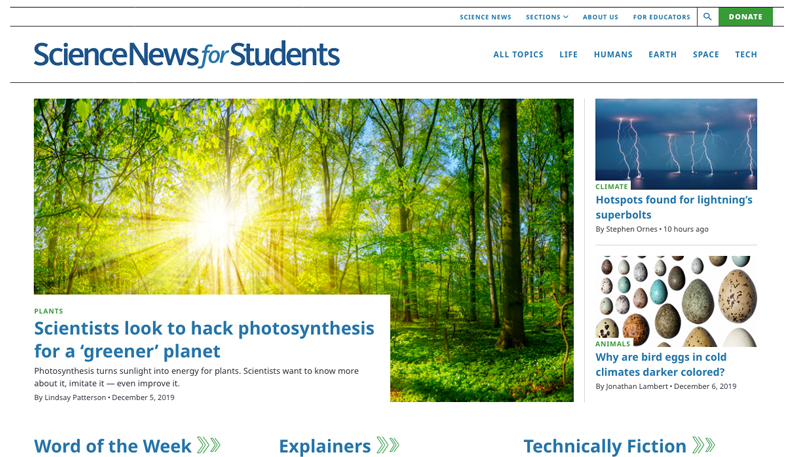
Task: Click author Jonathan Lambert byline
Action: click(x=637, y=386)
